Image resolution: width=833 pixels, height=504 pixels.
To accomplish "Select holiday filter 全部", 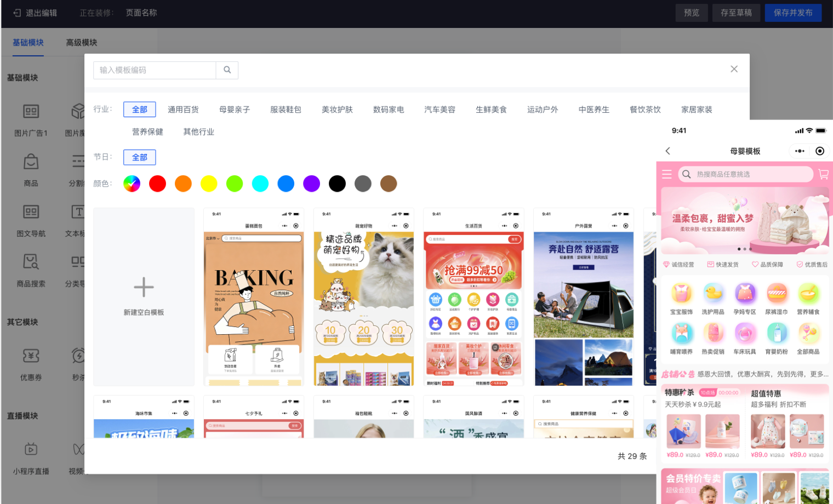I will pyautogui.click(x=140, y=157).
